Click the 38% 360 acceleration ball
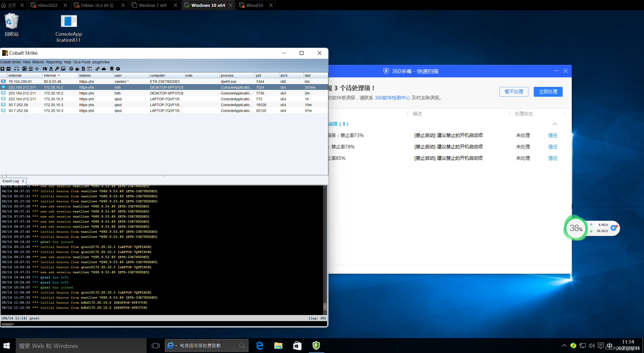Viewport: 644px width, 353px height. pos(576,228)
